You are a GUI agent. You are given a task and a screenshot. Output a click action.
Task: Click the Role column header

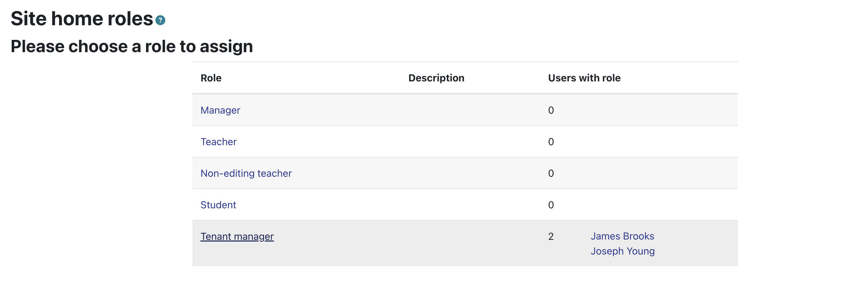pyautogui.click(x=211, y=78)
